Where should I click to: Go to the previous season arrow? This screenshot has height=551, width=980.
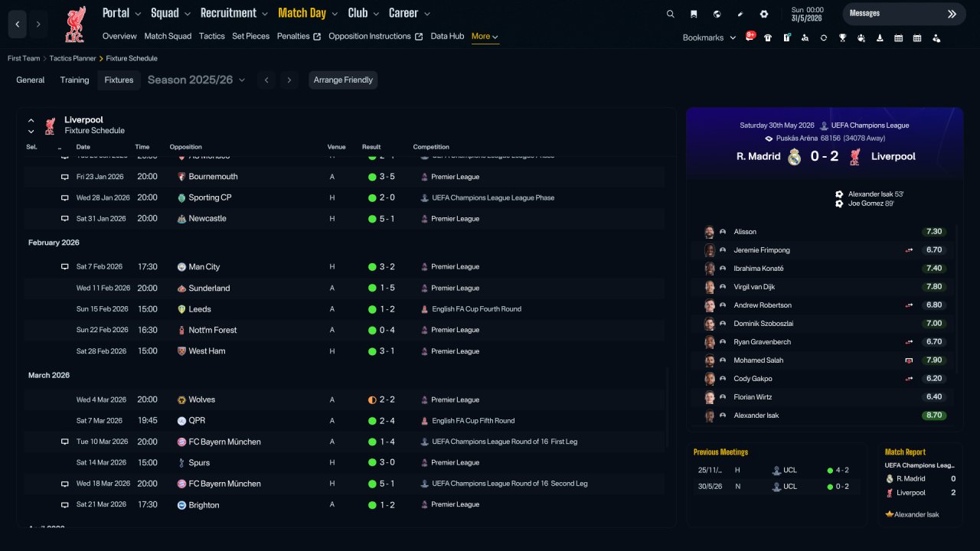tap(266, 80)
